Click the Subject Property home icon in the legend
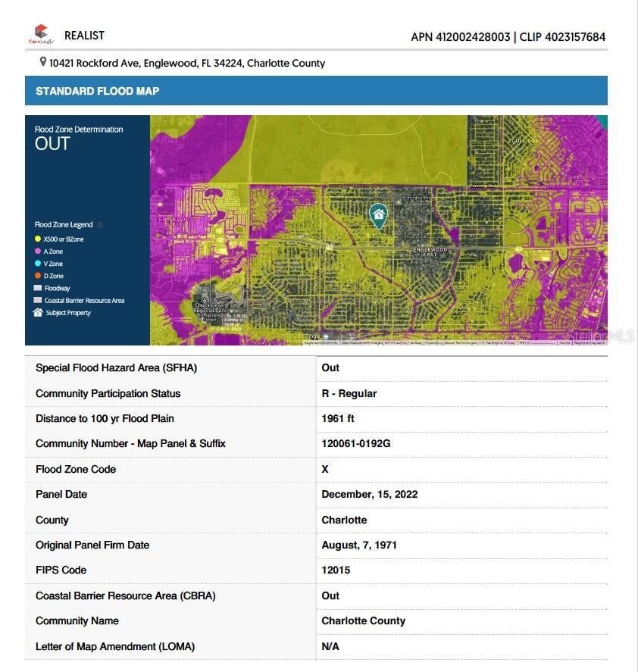The image size is (638, 672). 39,312
